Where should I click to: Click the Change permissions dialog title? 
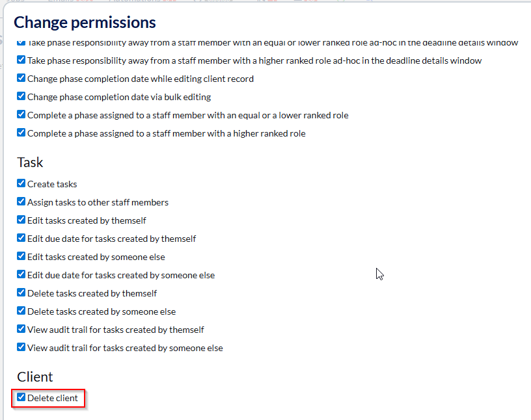[x=85, y=22]
